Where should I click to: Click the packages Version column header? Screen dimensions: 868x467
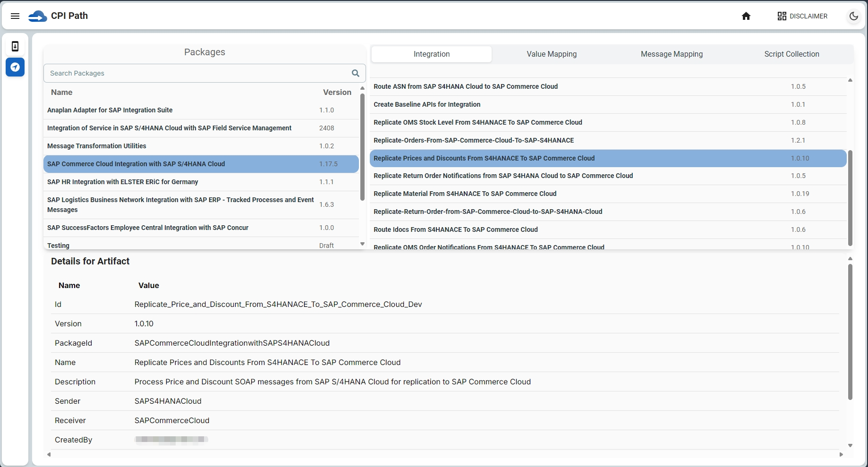[x=337, y=93]
